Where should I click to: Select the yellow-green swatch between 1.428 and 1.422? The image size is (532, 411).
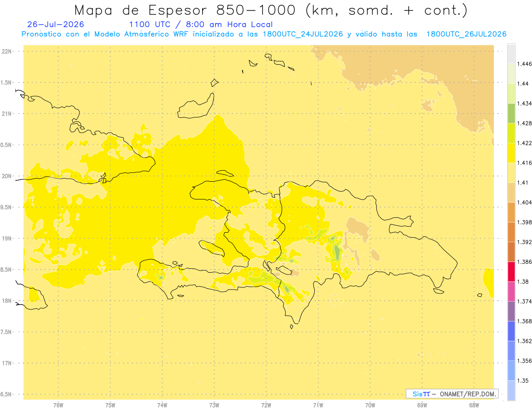tap(511, 133)
